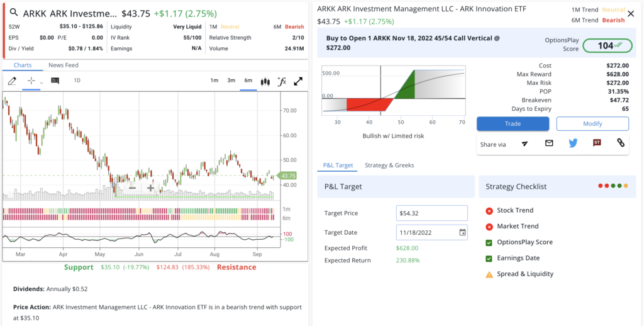Open the candlestick chart type icon
This screenshot has height=326, width=644.
pyautogui.click(x=265, y=81)
